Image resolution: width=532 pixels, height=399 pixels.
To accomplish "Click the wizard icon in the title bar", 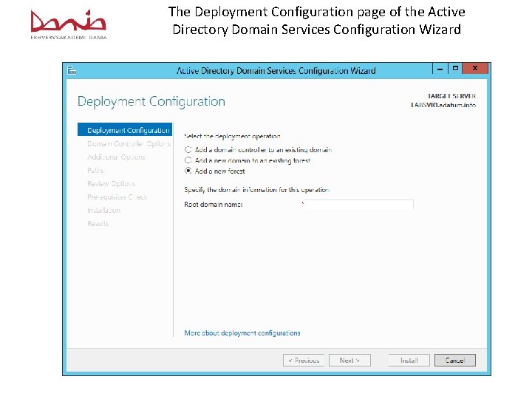I will click(72, 71).
